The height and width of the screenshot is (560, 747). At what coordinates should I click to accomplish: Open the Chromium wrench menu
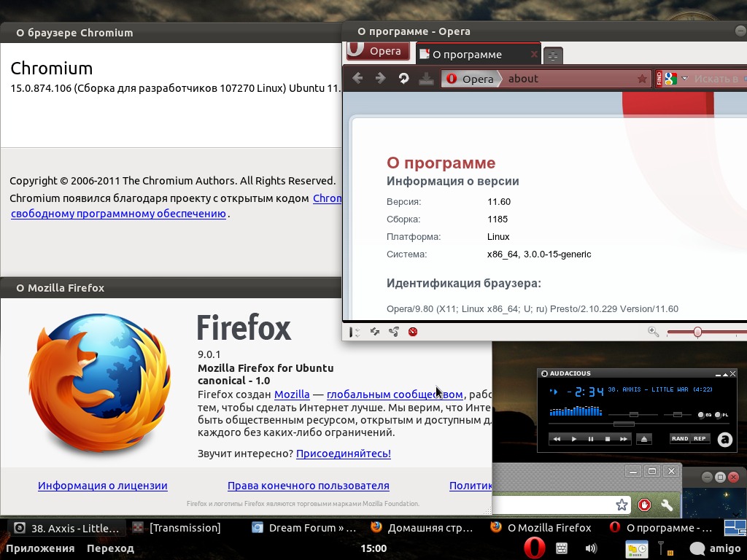click(667, 505)
